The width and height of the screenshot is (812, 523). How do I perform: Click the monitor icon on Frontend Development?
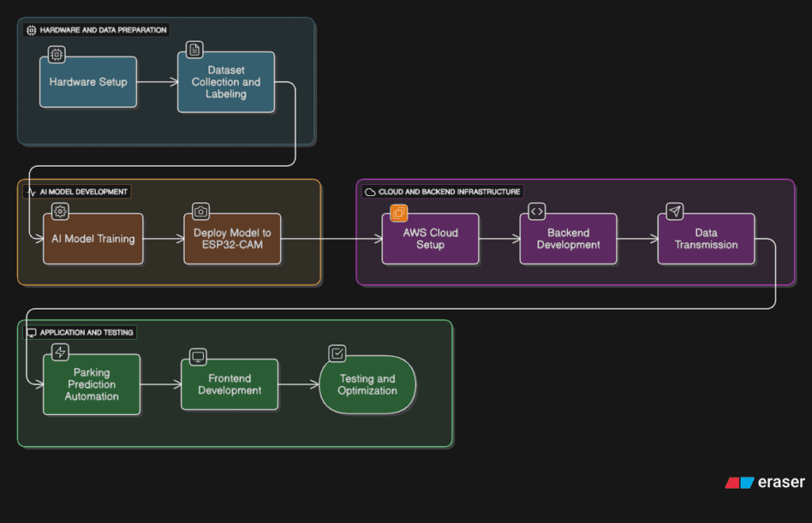pyautogui.click(x=198, y=356)
